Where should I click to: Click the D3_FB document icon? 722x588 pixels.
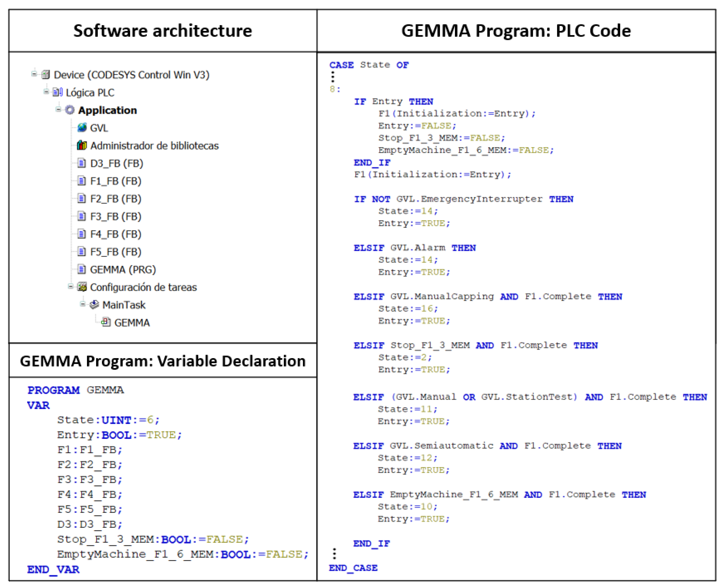82,163
